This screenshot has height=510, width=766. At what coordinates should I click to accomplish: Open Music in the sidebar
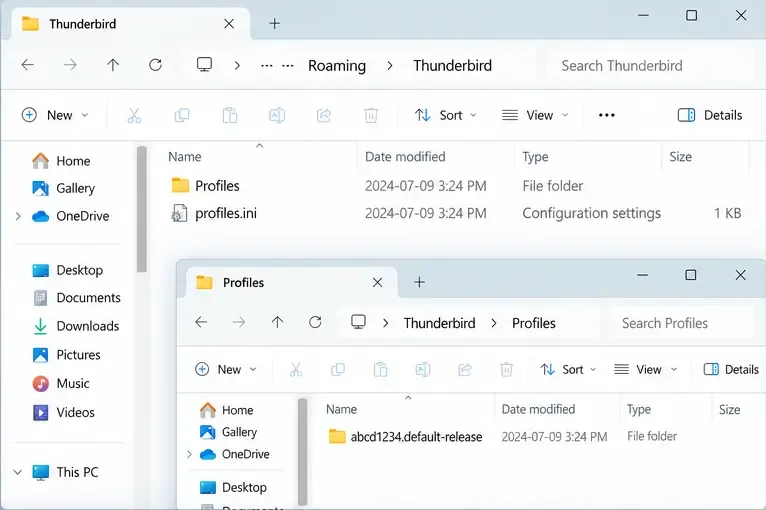tap(61, 383)
